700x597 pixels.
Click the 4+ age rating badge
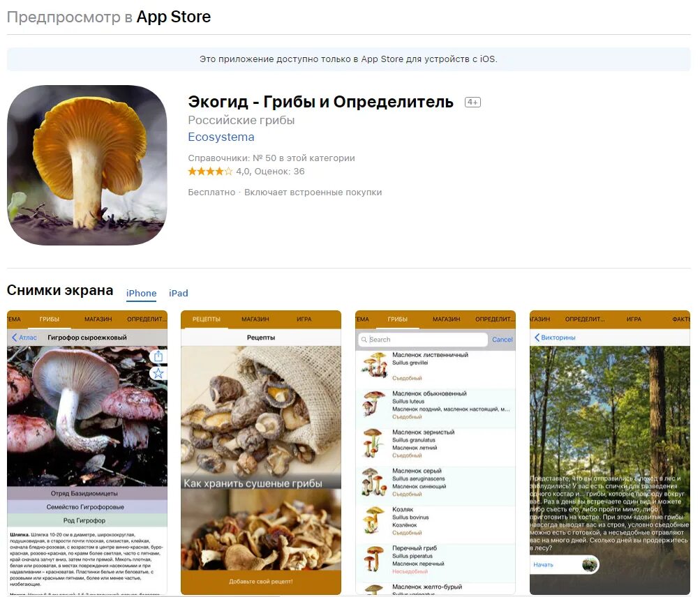tap(472, 103)
